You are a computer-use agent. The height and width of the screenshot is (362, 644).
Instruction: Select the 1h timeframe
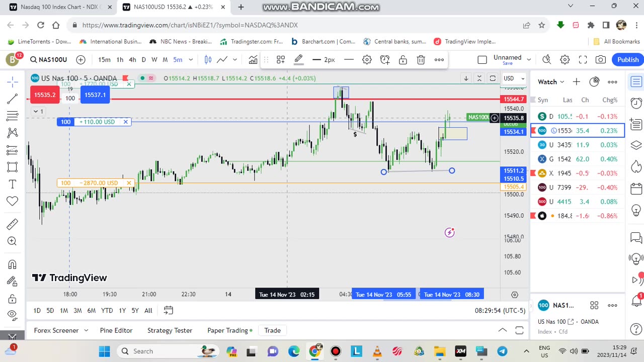point(120,60)
